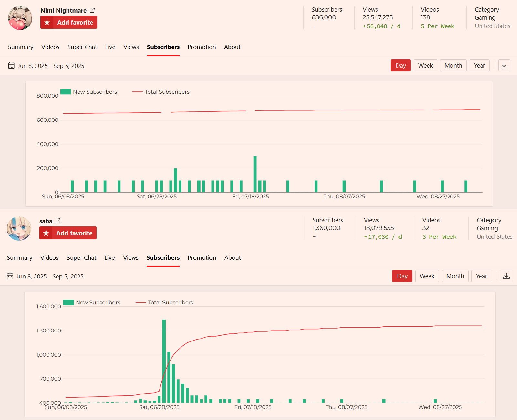Image resolution: width=517 pixels, height=420 pixels.
Task: Click saba's 1,360,000 subscriber count
Action: click(326, 228)
